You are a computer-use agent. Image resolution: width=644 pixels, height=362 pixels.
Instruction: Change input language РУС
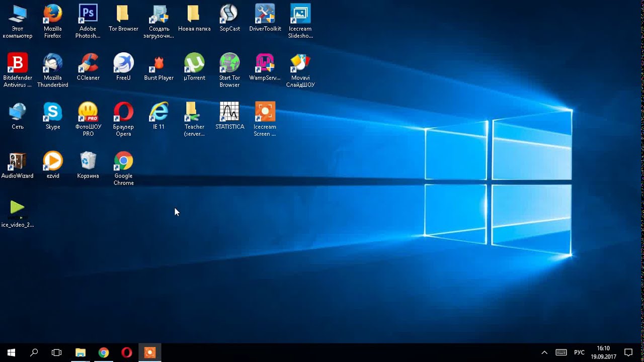click(x=579, y=352)
